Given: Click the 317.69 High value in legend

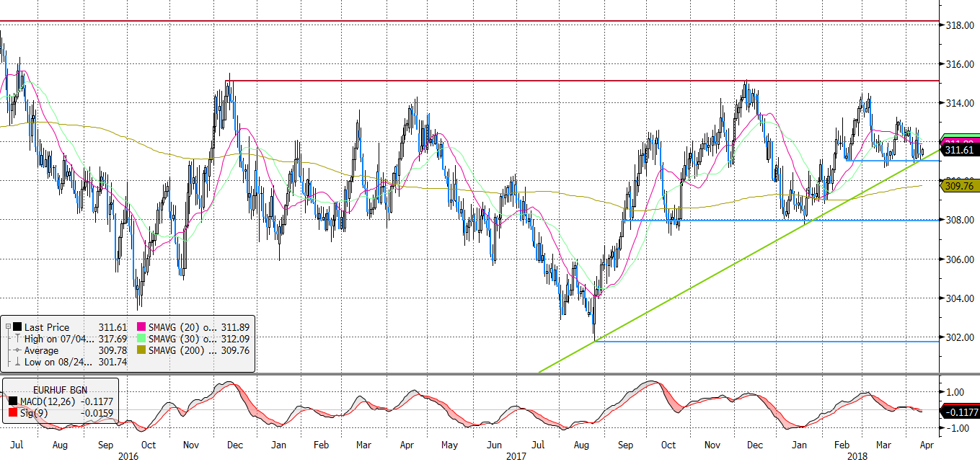Looking at the screenshot, I should pos(112,338).
